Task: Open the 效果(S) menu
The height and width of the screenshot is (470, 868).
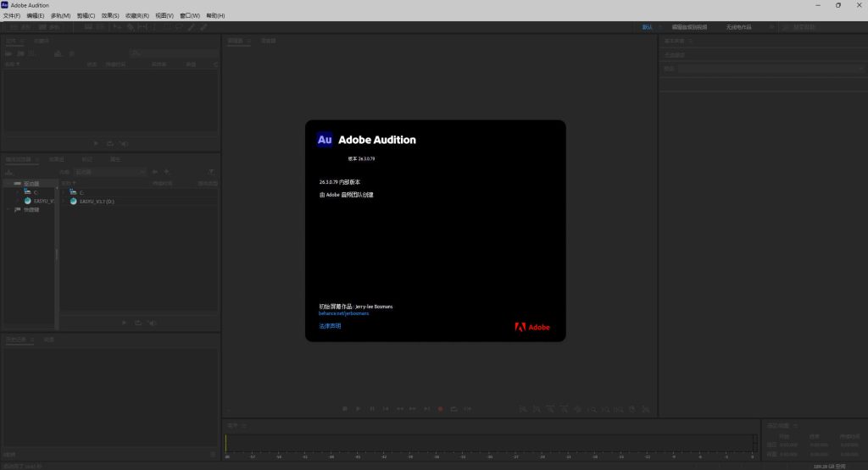Action: point(110,15)
